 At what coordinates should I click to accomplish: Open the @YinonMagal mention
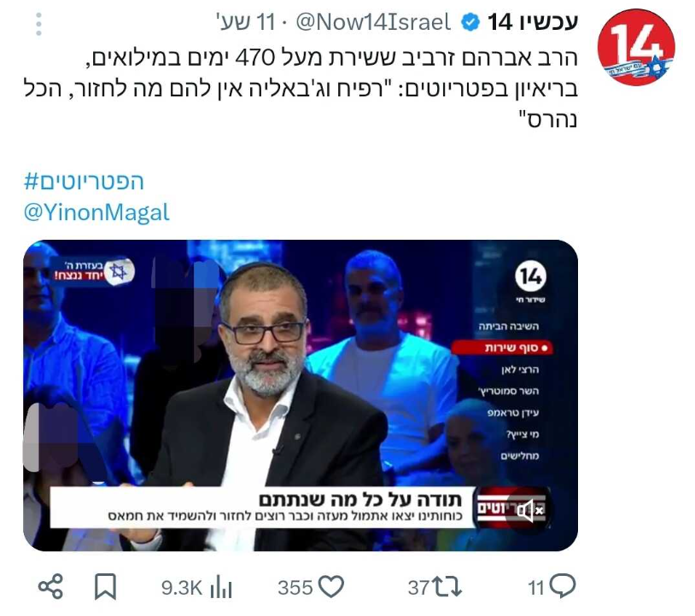coord(96,212)
